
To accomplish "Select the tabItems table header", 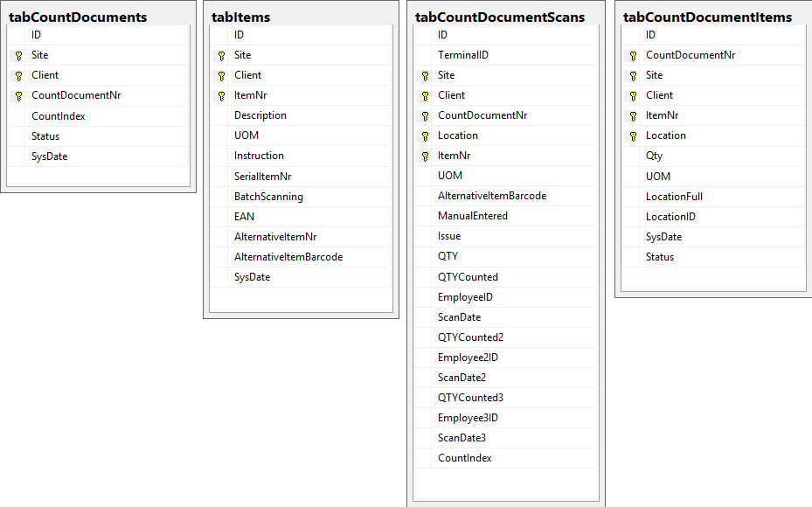I will click(x=241, y=17).
